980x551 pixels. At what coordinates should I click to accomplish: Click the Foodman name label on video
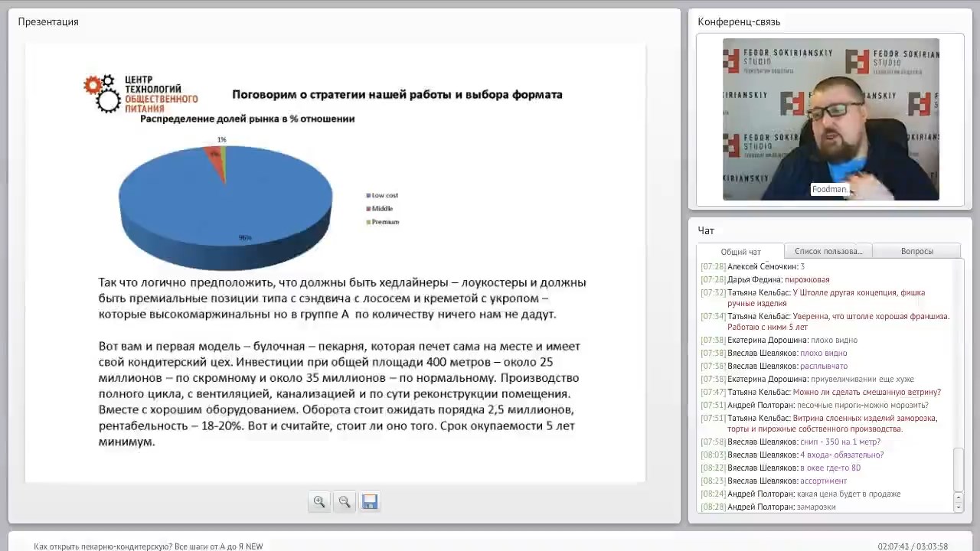(x=829, y=189)
